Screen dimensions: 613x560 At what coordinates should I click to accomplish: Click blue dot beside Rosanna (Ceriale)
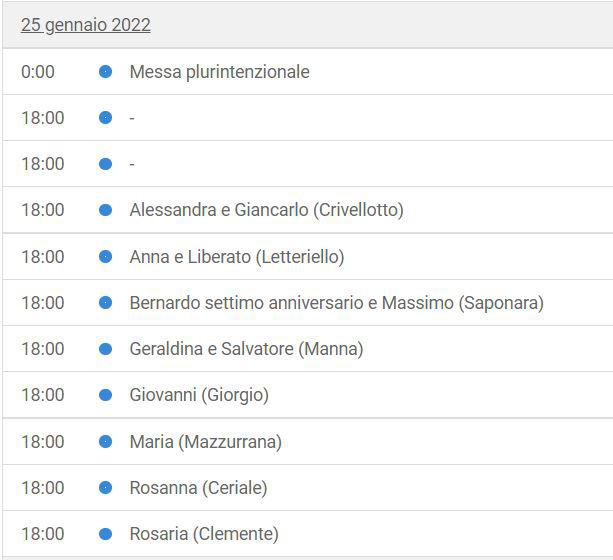click(106, 488)
